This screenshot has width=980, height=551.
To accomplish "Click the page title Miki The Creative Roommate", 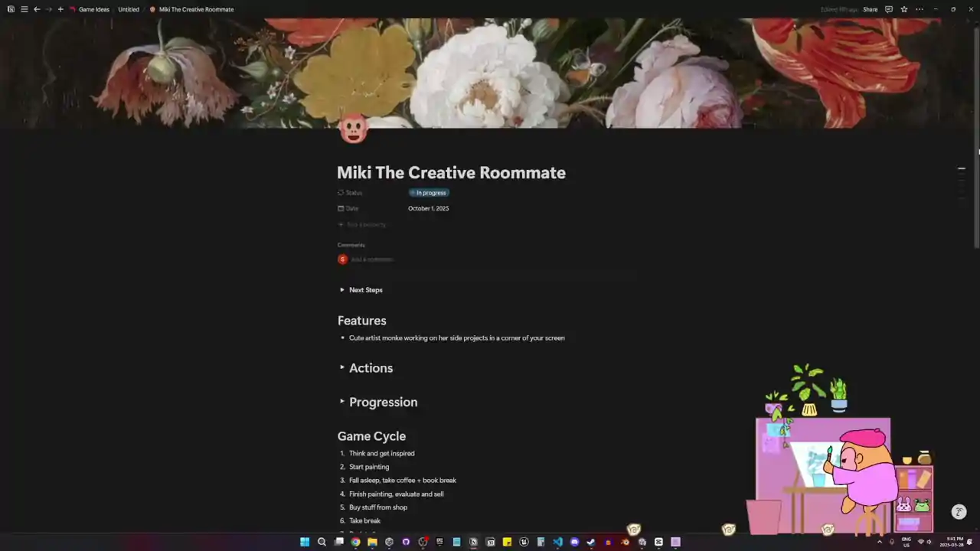I will click(451, 172).
